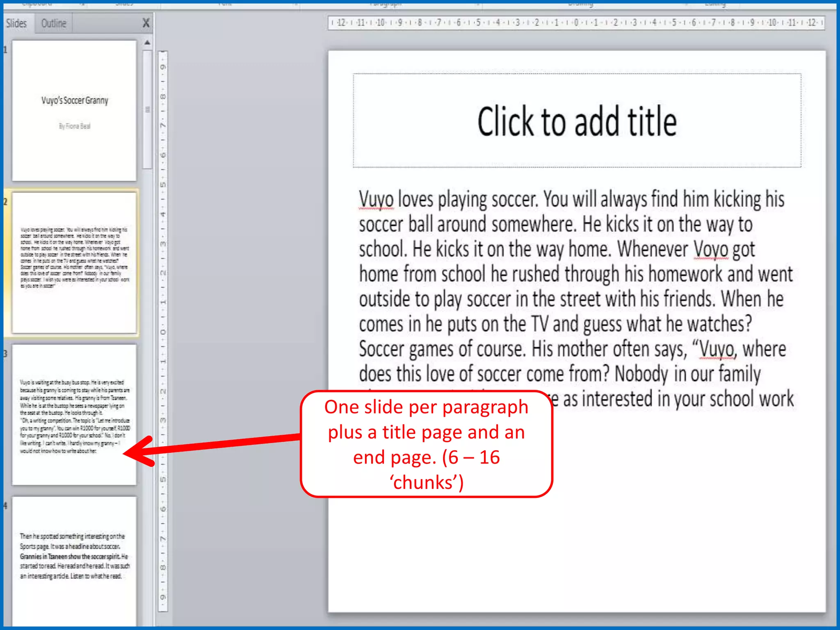This screenshot has height=630, width=840.
Task: Select slide 4 thumbnail about the Sports page
Action: pos(74,561)
